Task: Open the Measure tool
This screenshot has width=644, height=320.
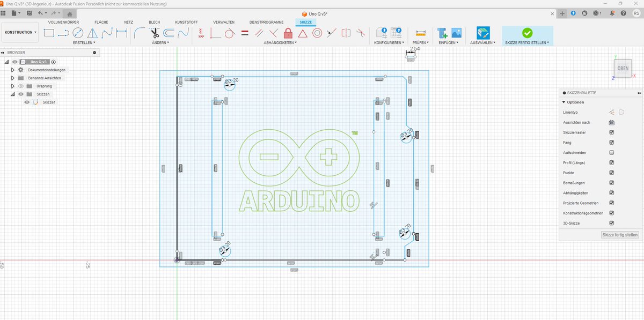Action: (x=420, y=33)
